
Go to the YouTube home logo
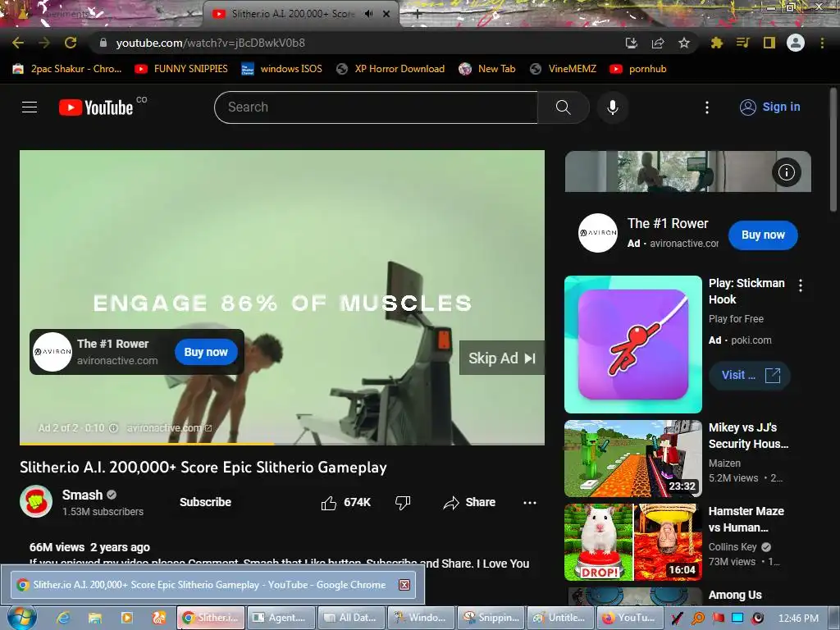tap(96, 107)
